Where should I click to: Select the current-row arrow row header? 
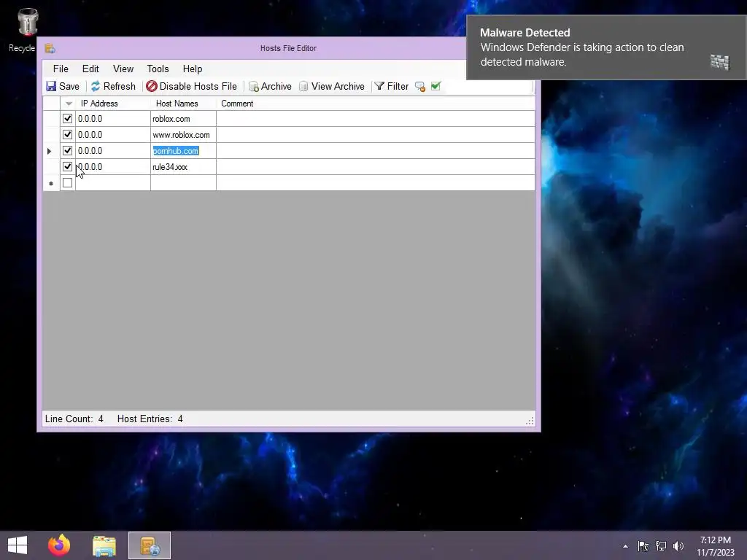(x=51, y=151)
